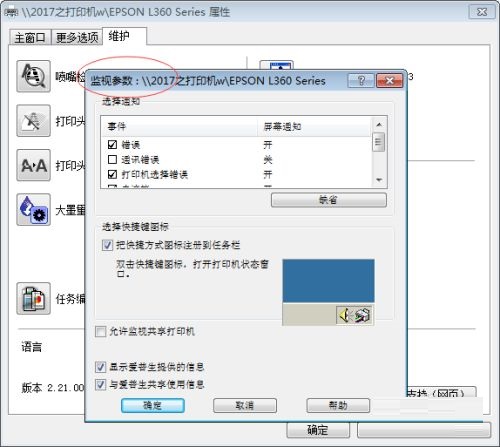This screenshot has width=500, height=447.
Task: Confirm the monitoring dialog with 确定
Action: [153, 405]
